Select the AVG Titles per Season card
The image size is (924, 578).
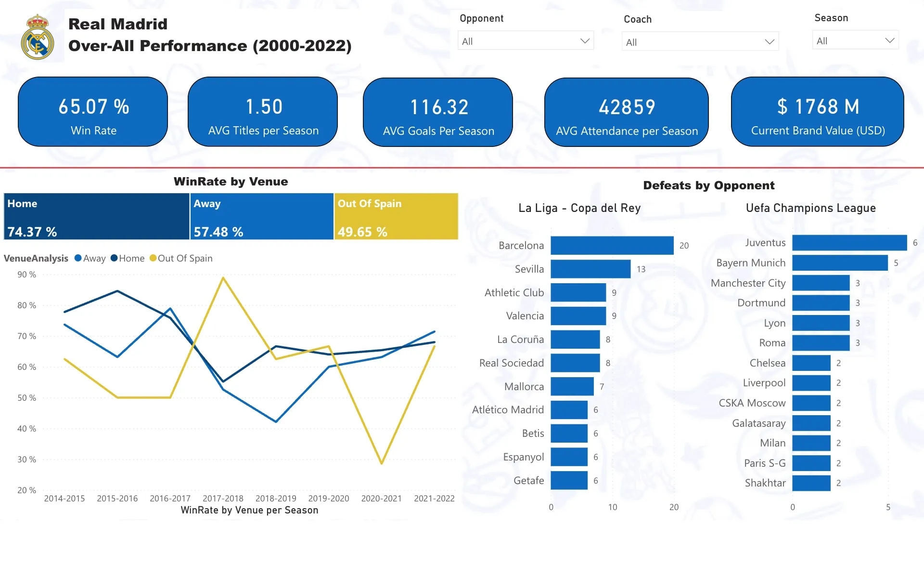pos(263,112)
